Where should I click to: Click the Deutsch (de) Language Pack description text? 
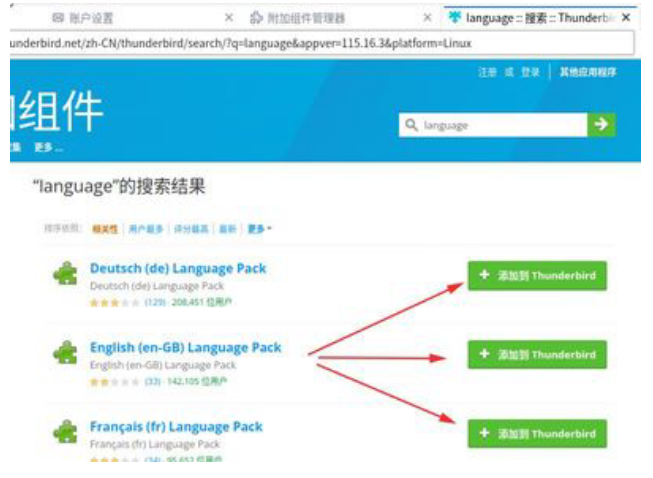click(x=157, y=286)
